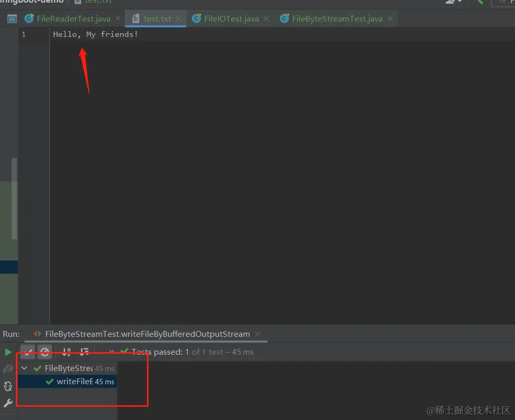Click the green checkmark next to writeFileB
Screen dimensions: 515x420
[x=49, y=382]
